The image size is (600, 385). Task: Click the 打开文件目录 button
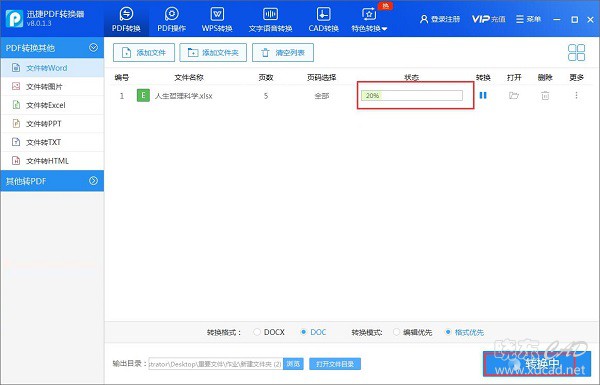(335, 364)
